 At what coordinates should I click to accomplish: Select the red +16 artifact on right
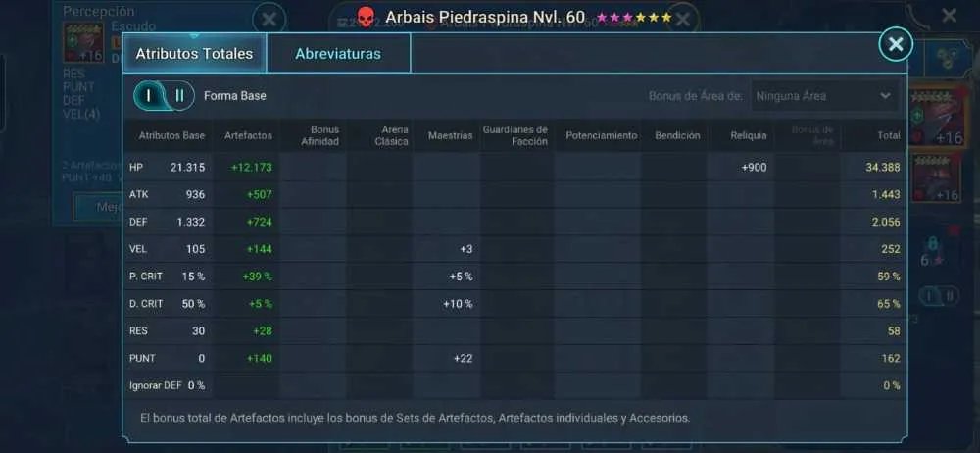click(936, 116)
